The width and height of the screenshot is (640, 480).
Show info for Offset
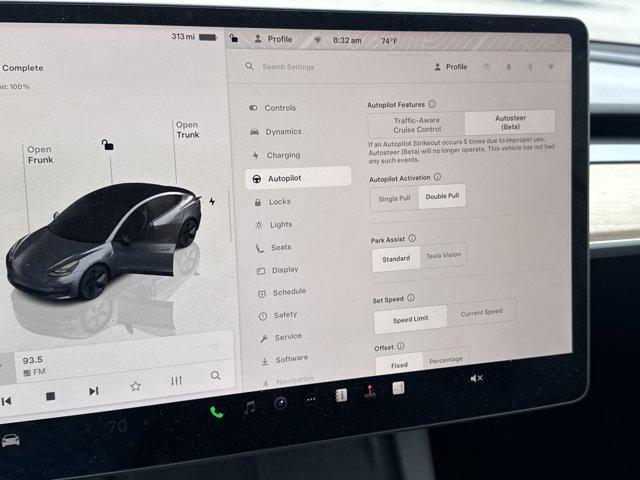401,346
